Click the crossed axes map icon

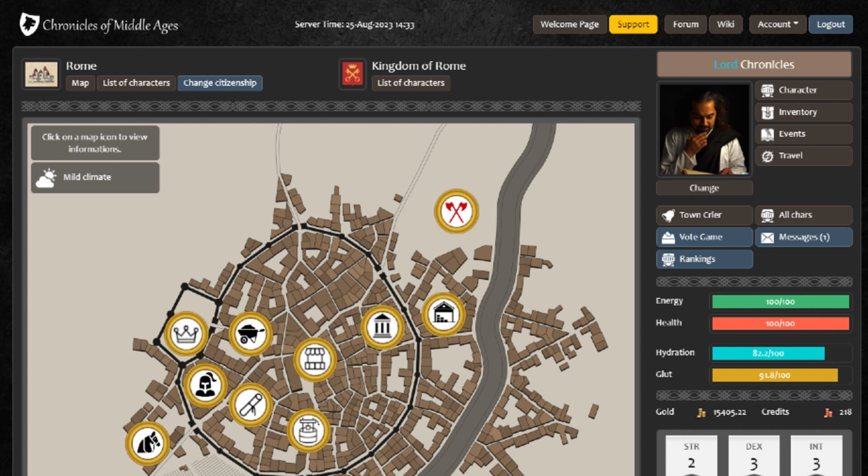click(x=456, y=211)
